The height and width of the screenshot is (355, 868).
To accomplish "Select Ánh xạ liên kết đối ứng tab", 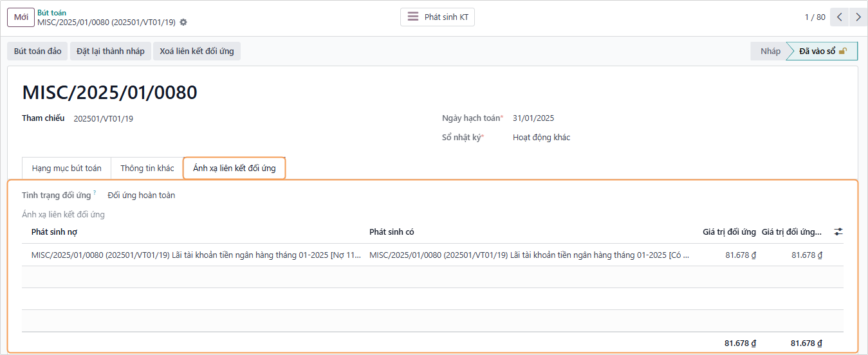I will point(234,168).
